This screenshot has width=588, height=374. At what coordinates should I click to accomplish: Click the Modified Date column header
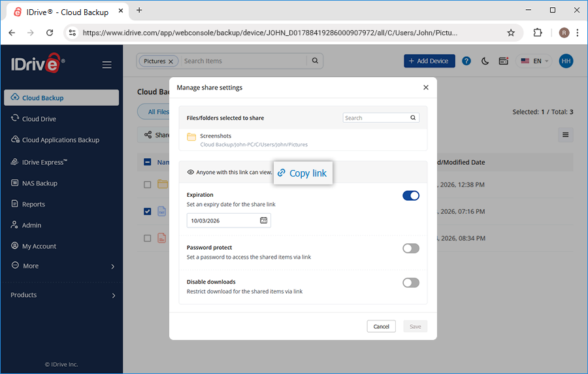[x=461, y=162]
